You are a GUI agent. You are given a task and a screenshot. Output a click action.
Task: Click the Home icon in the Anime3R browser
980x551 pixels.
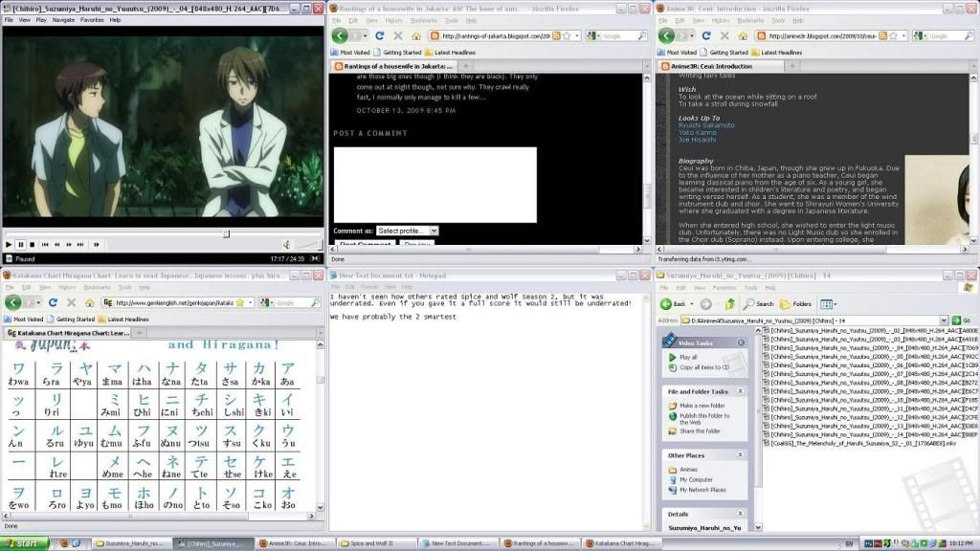743,36
